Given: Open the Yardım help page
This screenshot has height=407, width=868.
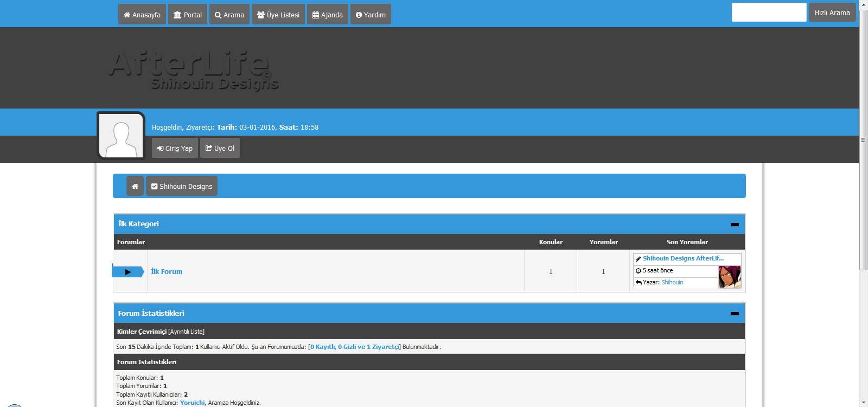Looking at the screenshot, I should (371, 15).
